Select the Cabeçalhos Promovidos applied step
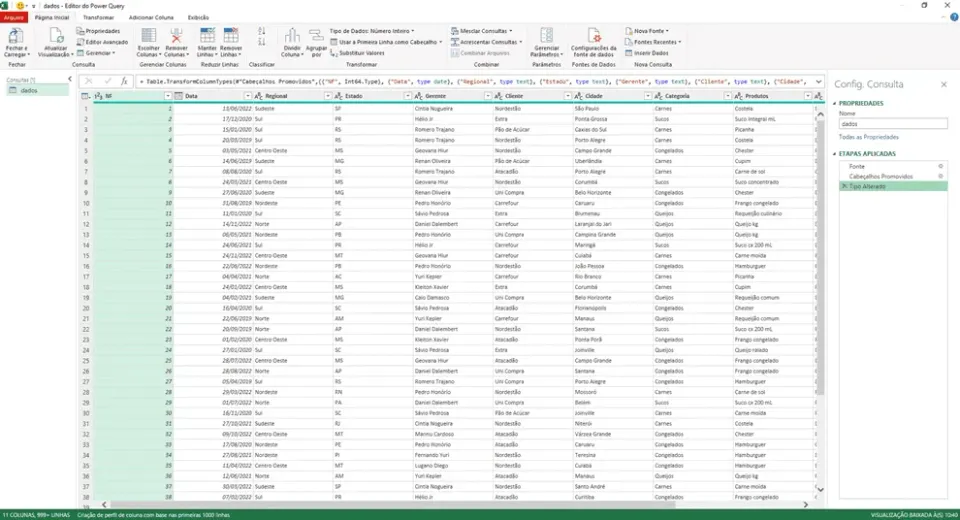 pyautogui.click(x=893, y=176)
